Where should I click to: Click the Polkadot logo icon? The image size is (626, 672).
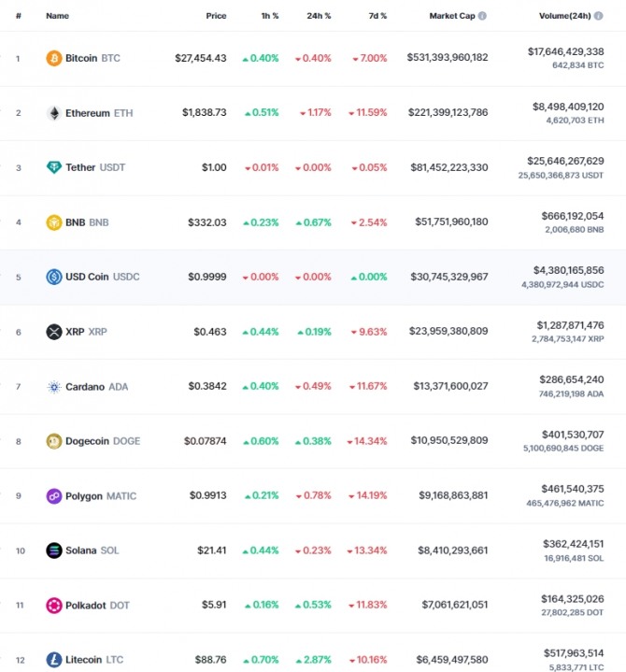click(54, 606)
